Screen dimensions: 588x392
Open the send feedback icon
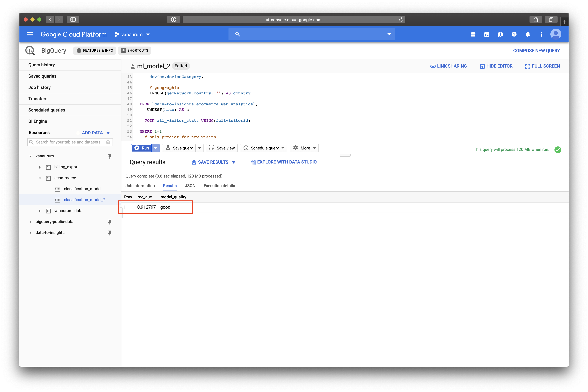tap(500, 35)
